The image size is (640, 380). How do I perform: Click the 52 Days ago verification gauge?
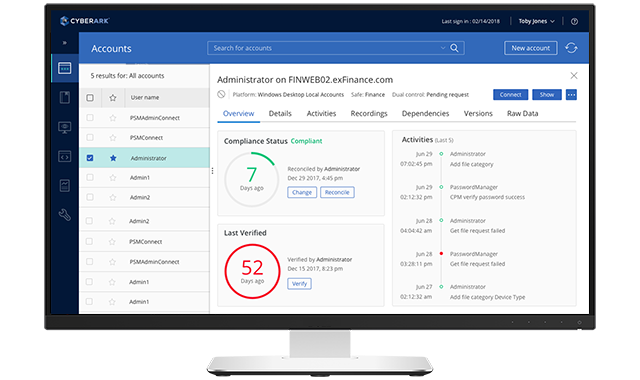click(252, 271)
